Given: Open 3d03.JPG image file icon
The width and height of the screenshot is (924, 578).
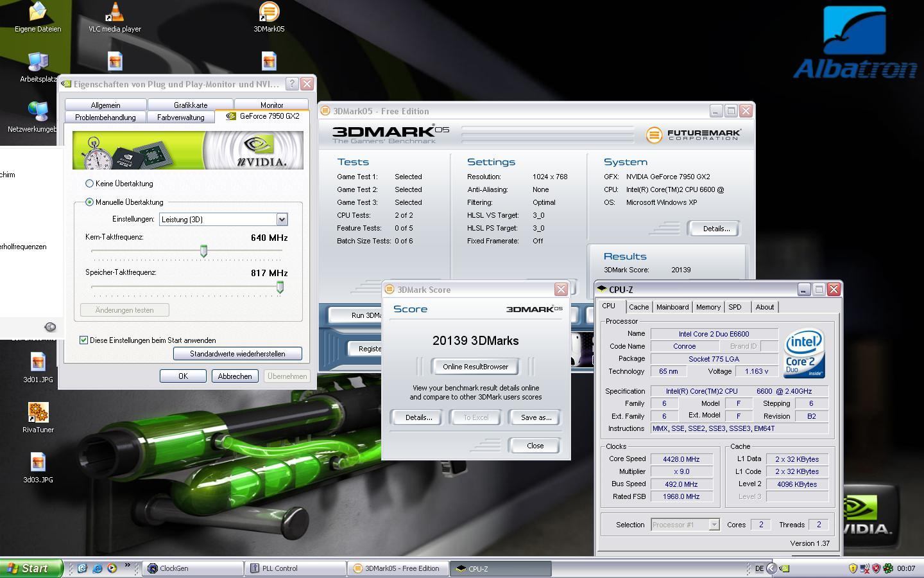Looking at the screenshot, I should tap(38, 468).
